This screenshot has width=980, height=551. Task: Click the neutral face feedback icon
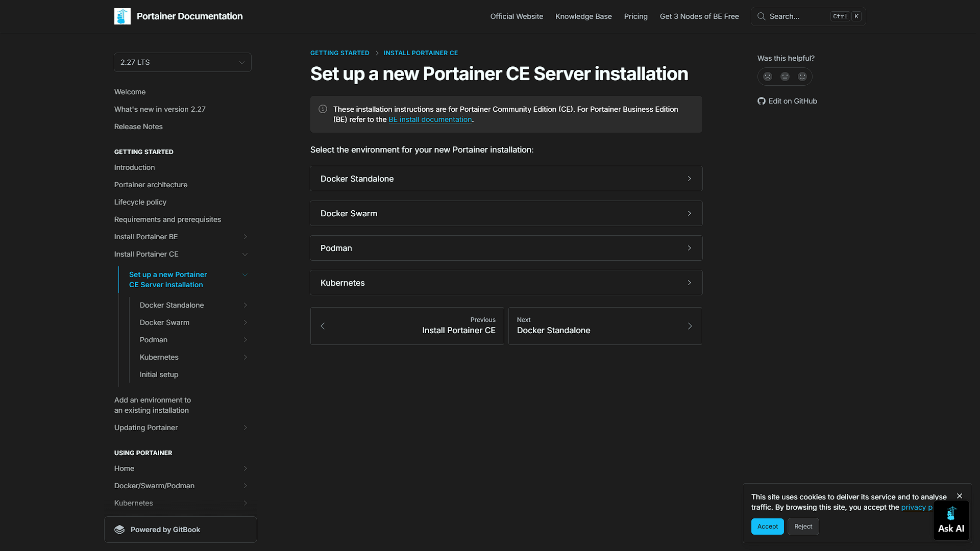pos(785,77)
